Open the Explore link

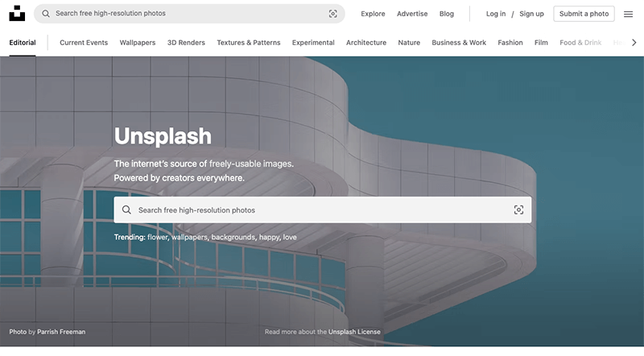pyautogui.click(x=373, y=14)
